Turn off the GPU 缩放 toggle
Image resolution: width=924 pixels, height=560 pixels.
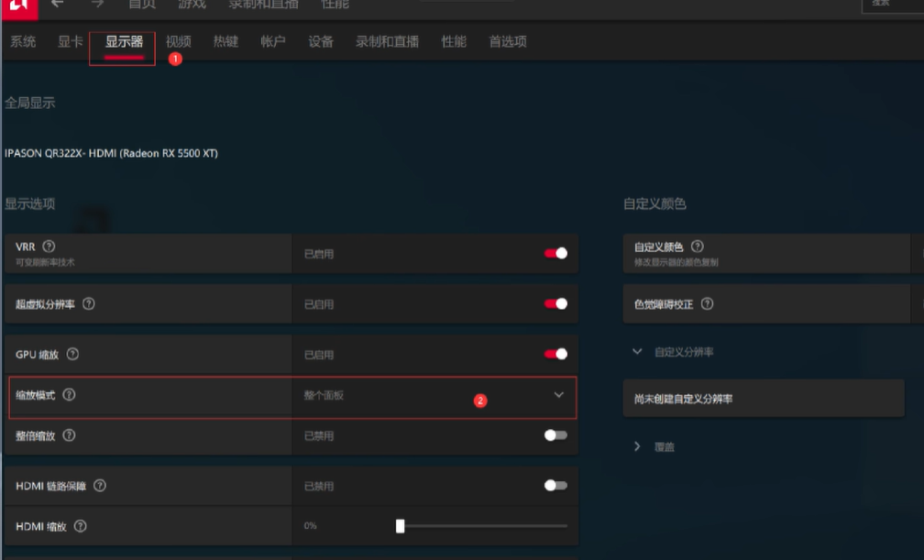coord(555,354)
